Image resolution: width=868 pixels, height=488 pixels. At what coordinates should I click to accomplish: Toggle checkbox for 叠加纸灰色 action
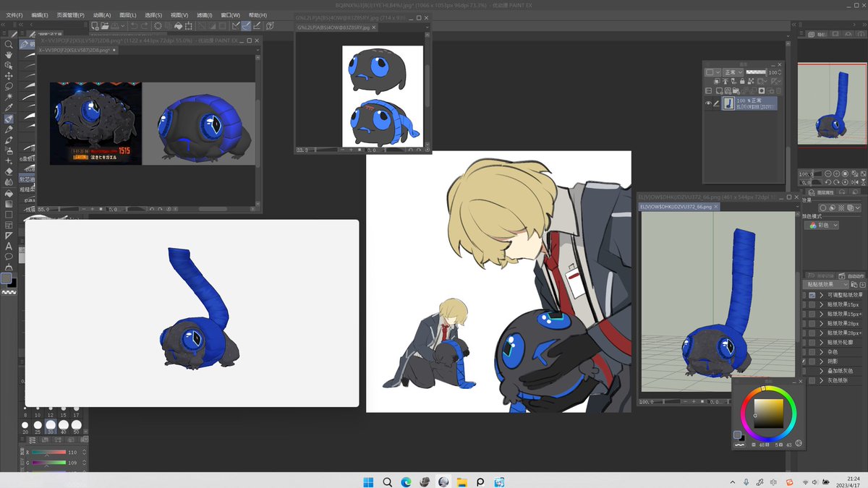click(804, 371)
